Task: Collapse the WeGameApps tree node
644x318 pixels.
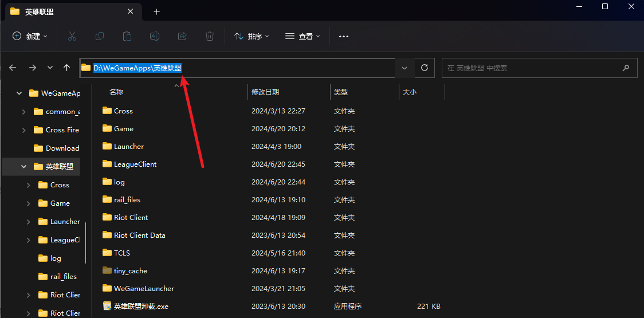Action: click(19, 93)
